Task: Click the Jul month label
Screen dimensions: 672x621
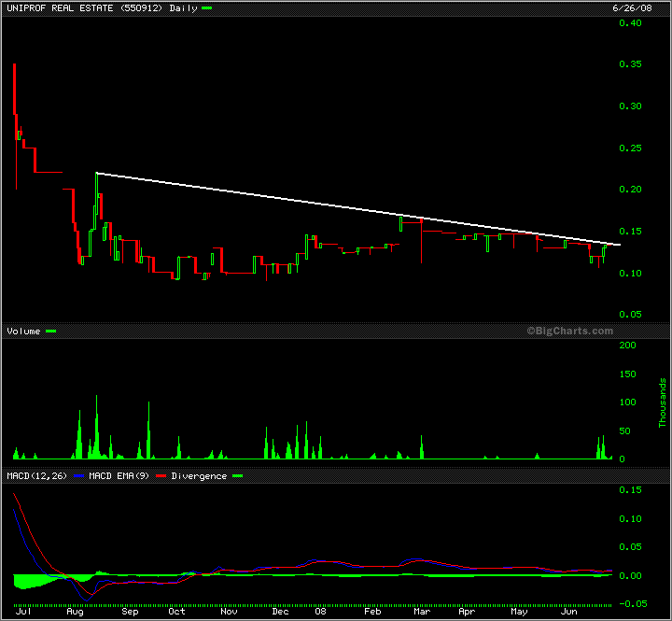Action: pyautogui.click(x=23, y=611)
